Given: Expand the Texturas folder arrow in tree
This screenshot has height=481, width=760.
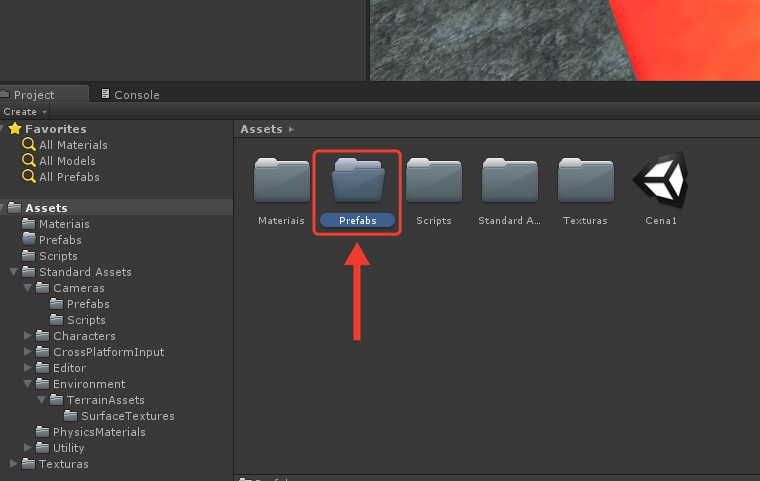Looking at the screenshot, I should pyautogui.click(x=14, y=464).
